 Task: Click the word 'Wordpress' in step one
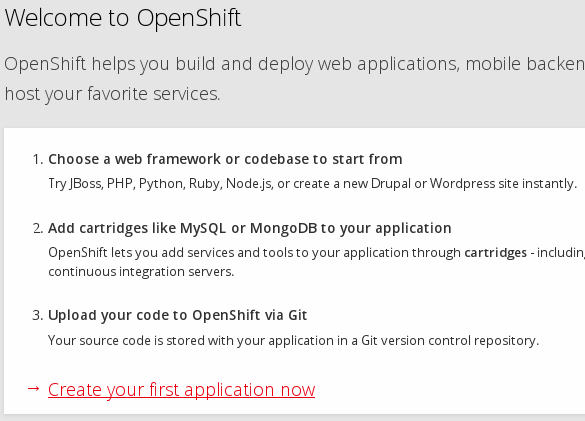[462, 184]
